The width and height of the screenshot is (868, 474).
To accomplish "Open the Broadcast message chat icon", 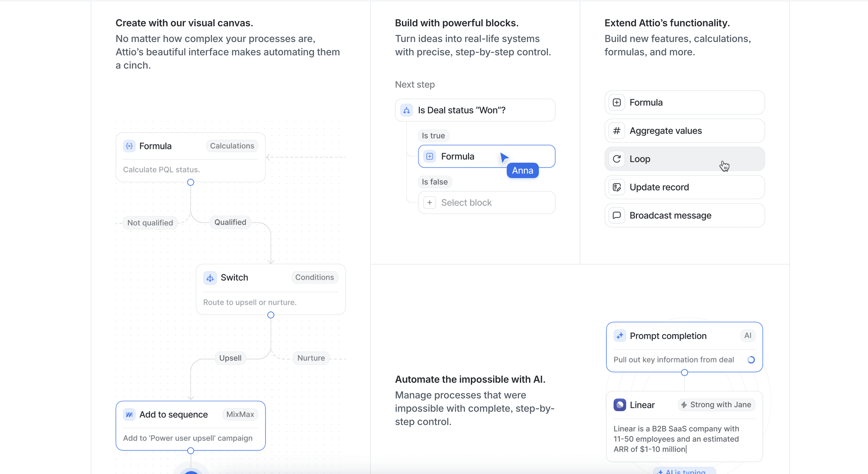I will click(x=617, y=215).
